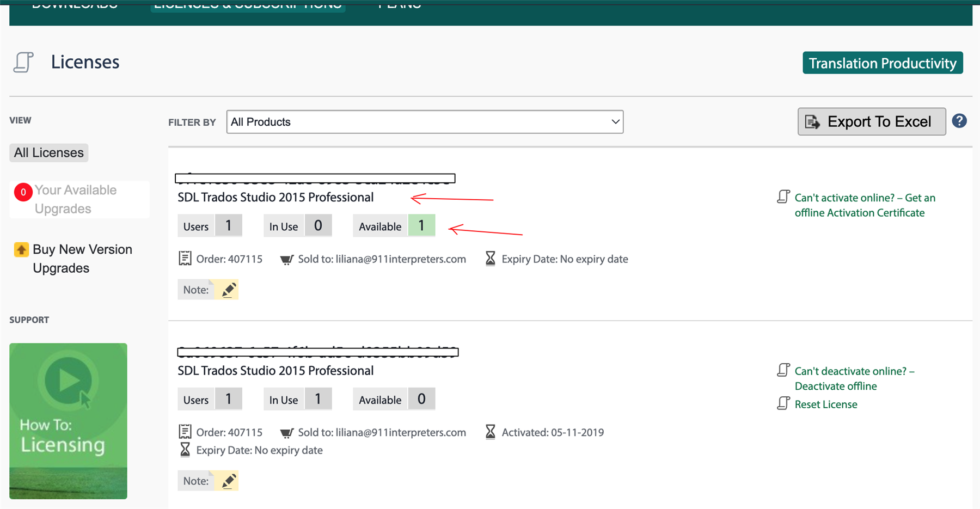Image resolution: width=980 pixels, height=509 pixels.
Task: Open the Translation Productivity button
Action: click(883, 63)
